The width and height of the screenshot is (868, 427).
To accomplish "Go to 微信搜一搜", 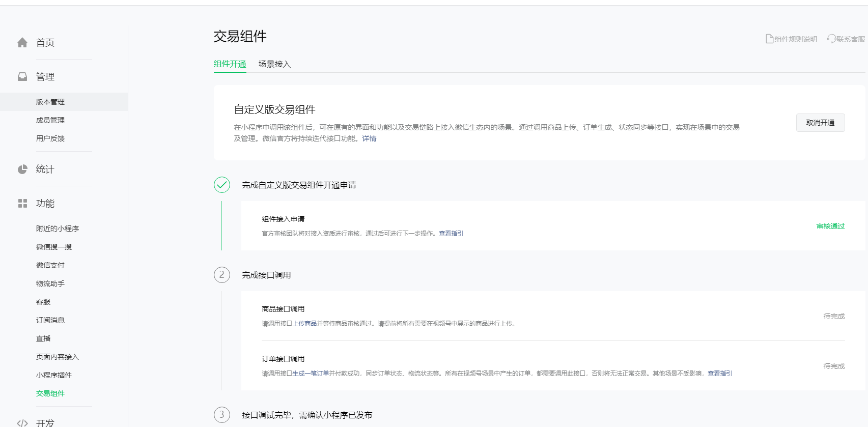I will tap(54, 247).
